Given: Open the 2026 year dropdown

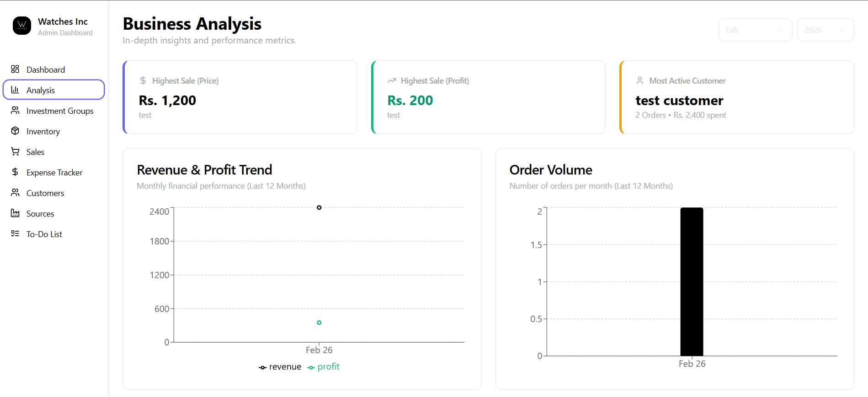Looking at the screenshot, I should 825,30.
